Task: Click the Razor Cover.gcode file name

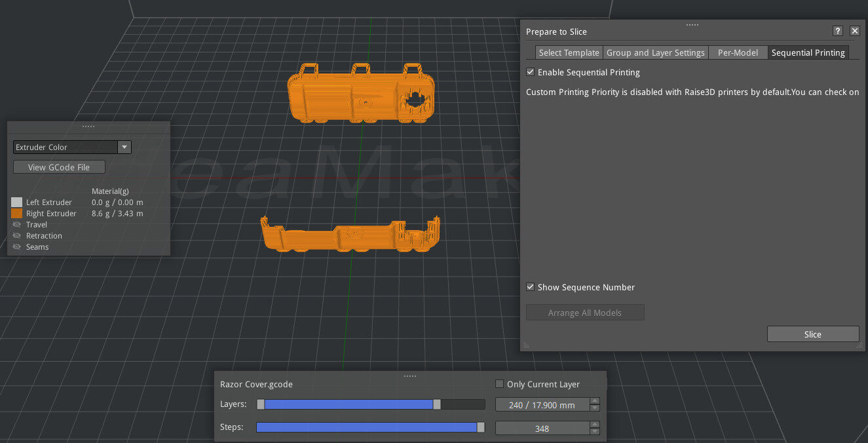Action: (256, 384)
